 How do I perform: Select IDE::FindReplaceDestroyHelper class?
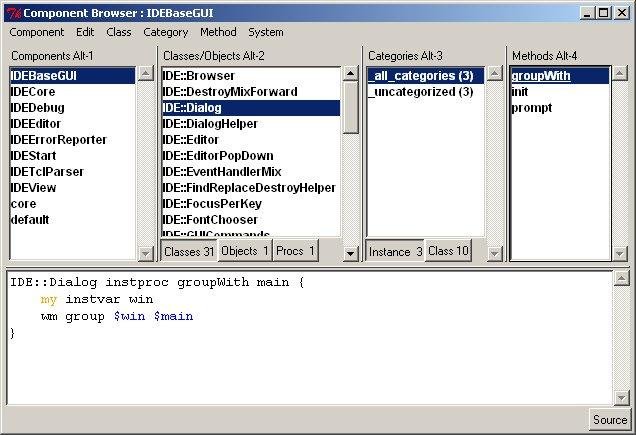coord(251,188)
